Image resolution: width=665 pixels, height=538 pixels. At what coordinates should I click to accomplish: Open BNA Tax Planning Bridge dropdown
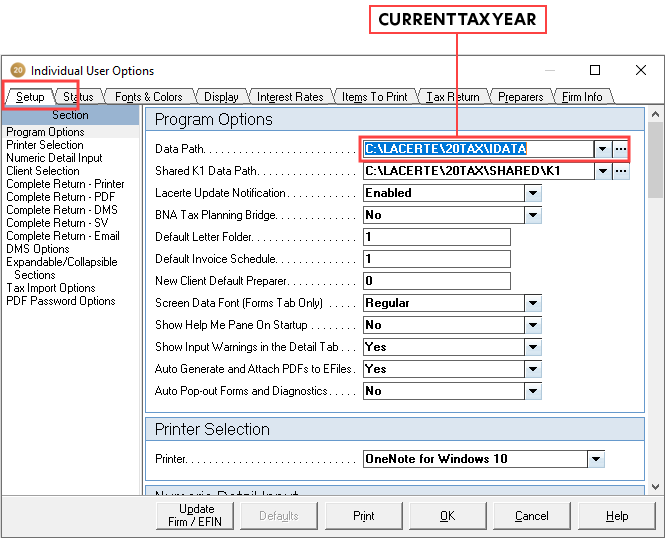(533, 215)
